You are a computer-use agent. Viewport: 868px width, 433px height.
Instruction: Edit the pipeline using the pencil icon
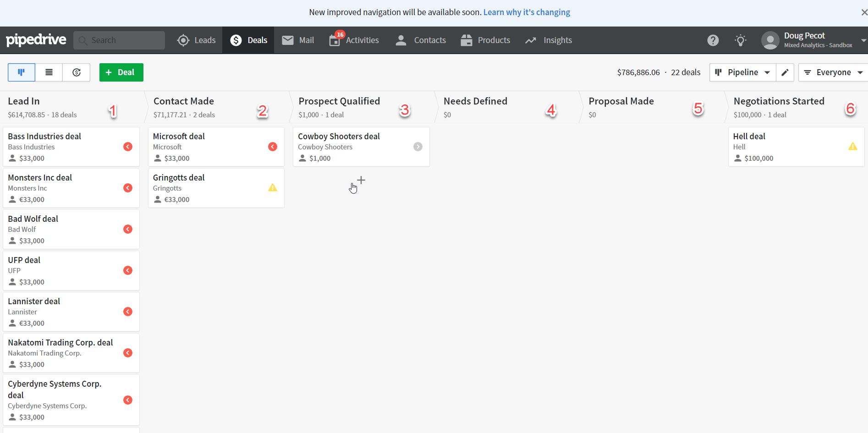[x=785, y=72]
